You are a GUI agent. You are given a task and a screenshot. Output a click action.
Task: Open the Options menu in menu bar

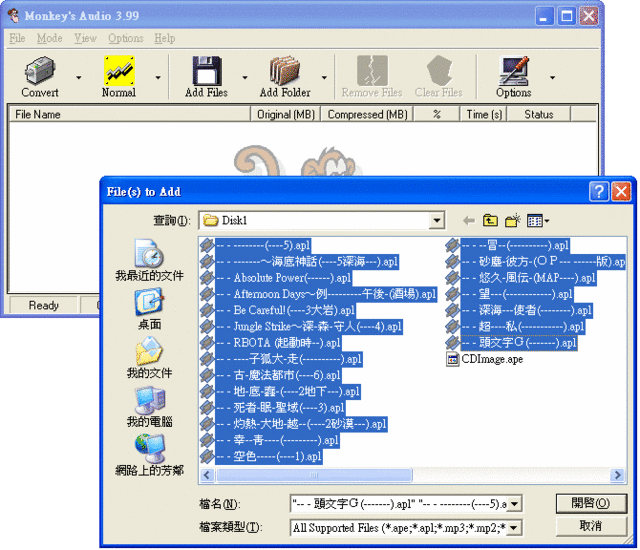point(126,38)
